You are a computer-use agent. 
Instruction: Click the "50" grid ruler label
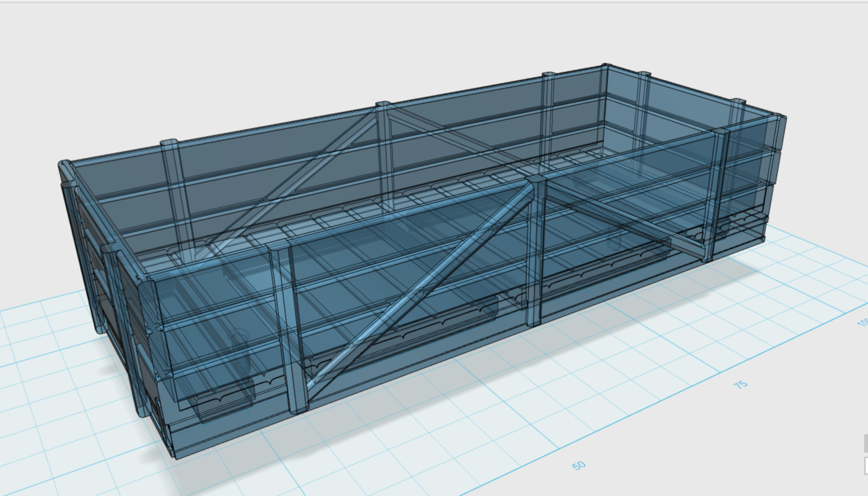578,465
